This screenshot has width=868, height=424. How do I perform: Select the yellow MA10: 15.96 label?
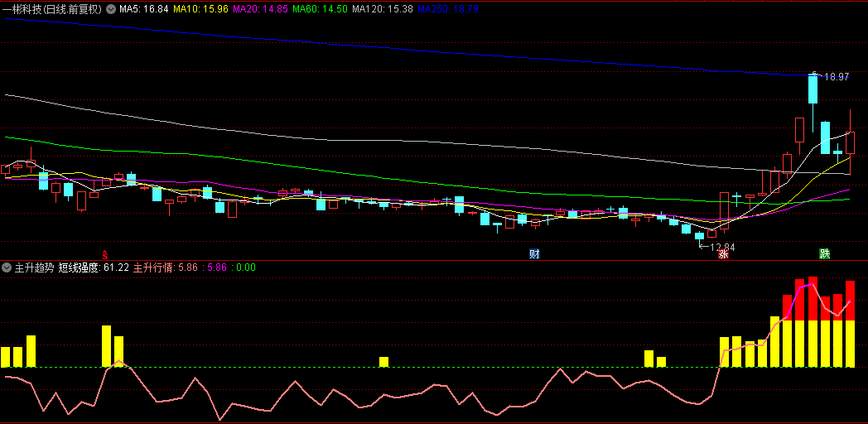click(201, 9)
